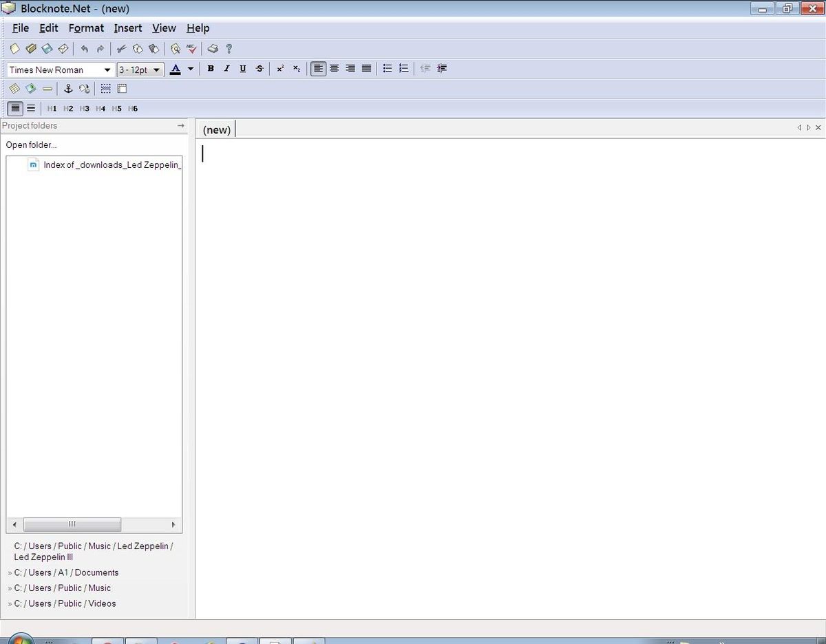
Task: Apply the H1 heading style
Action: [52, 109]
